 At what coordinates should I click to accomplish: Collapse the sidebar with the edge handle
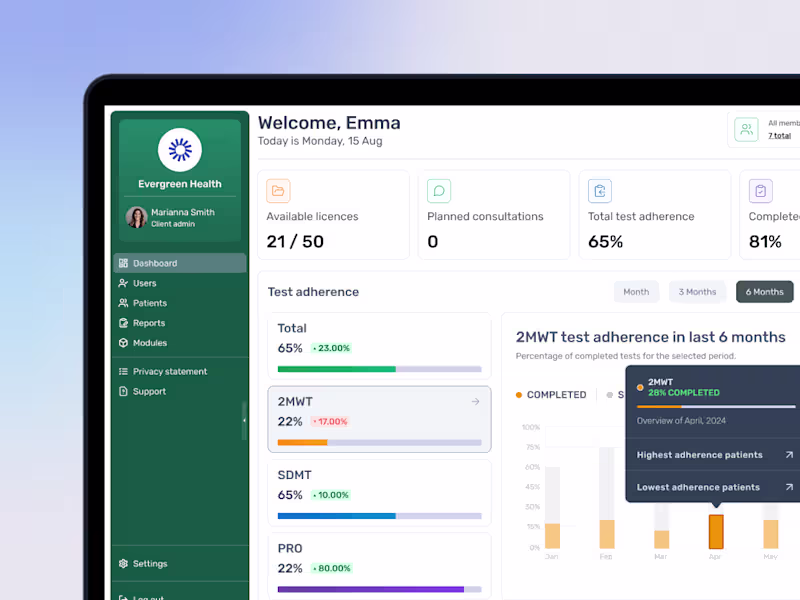click(x=244, y=420)
